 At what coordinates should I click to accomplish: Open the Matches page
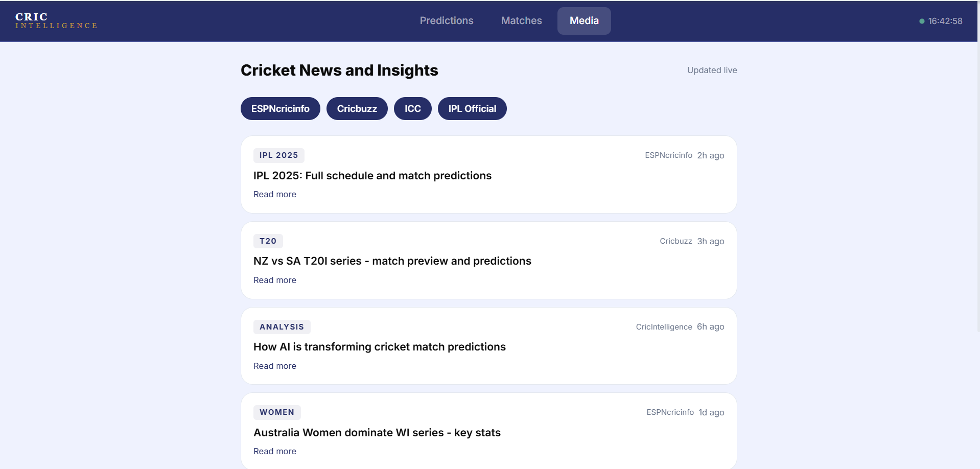[x=521, y=20]
